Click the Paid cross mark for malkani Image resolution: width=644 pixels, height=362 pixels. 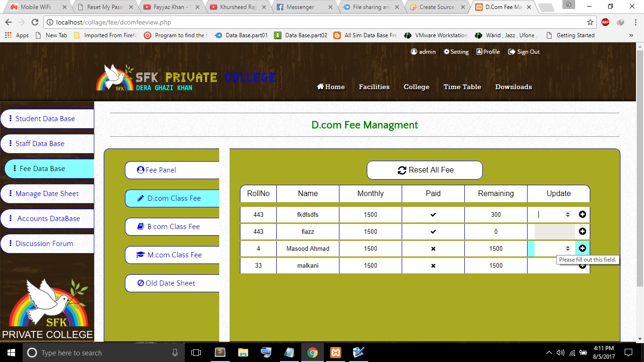[x=433, y=265]
